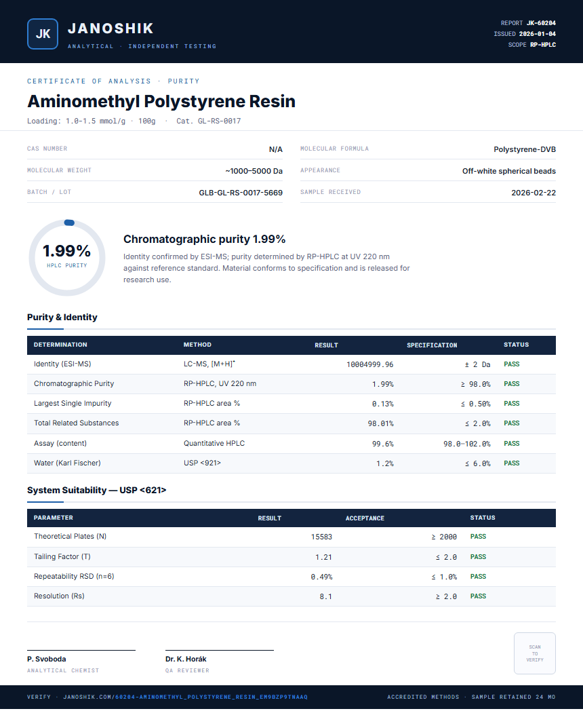Click the JK logo icon
583x728 pixels.
coord(43,34)
